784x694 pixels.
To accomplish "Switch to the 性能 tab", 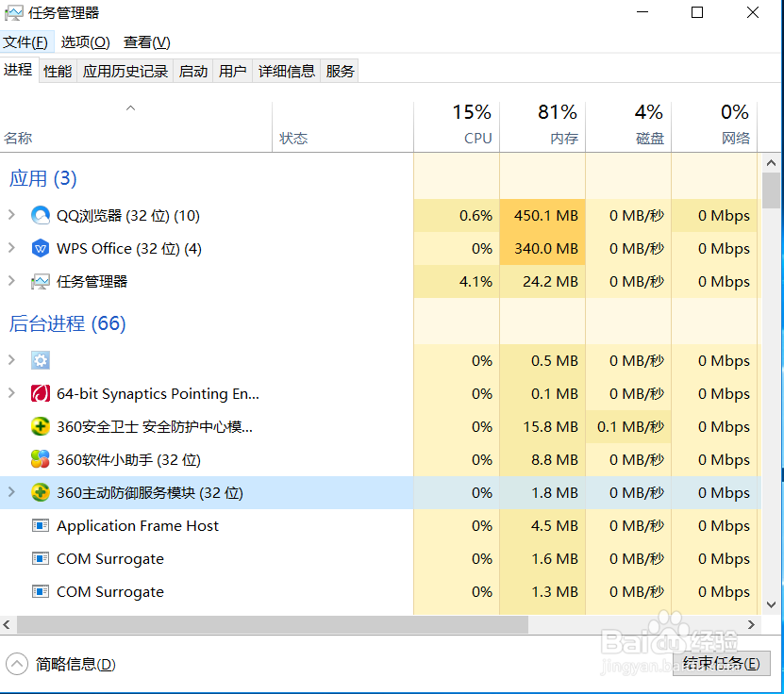I will click(57, 70).
